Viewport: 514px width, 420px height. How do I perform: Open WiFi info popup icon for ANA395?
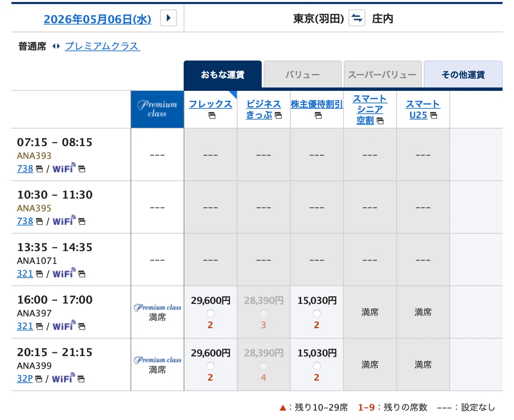(82, 222)
